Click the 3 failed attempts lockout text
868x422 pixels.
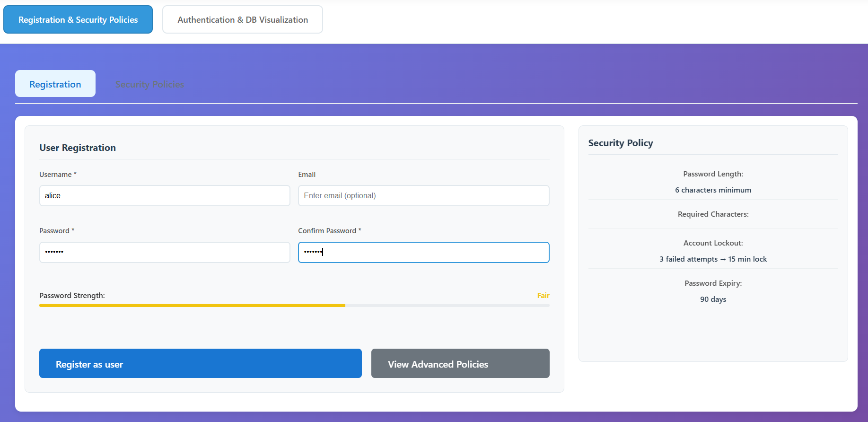(x=713, y=259)
